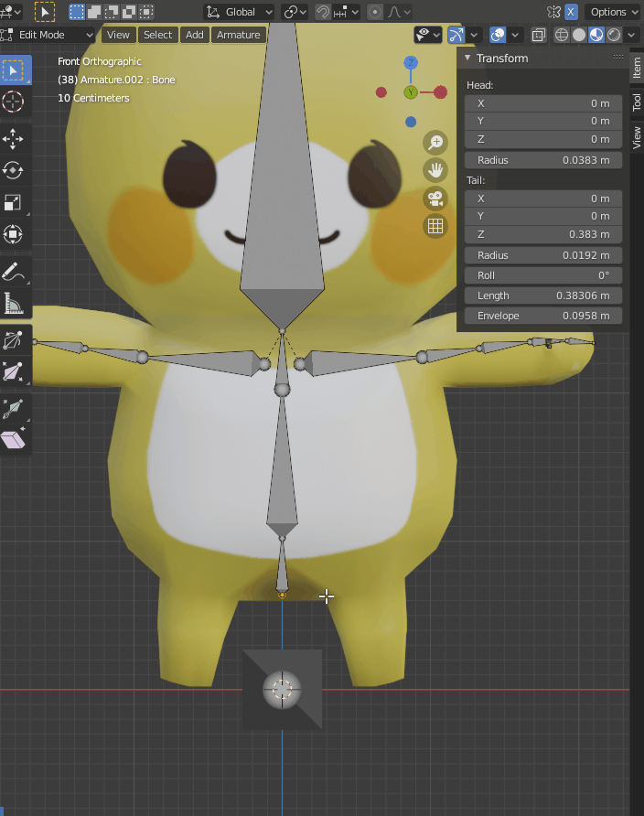The image size is (644, 816).
Task: Open object visibility eye dropdown
Action: [428, 35]
